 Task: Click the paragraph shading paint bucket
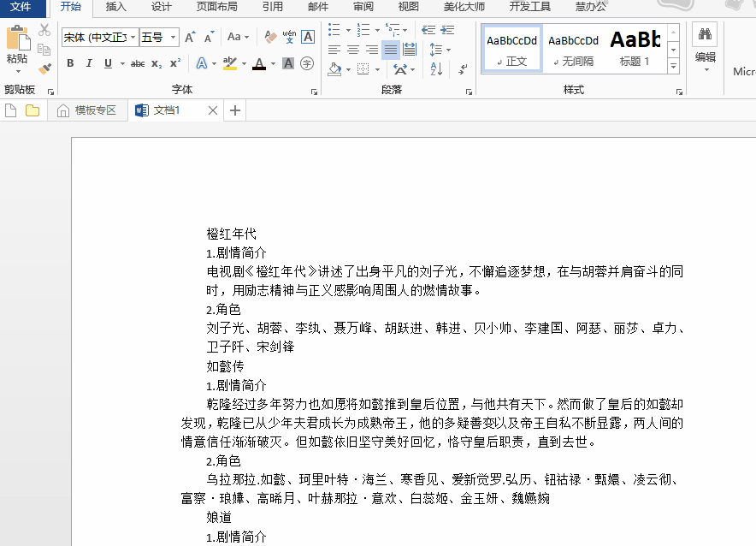click(334, 69)
